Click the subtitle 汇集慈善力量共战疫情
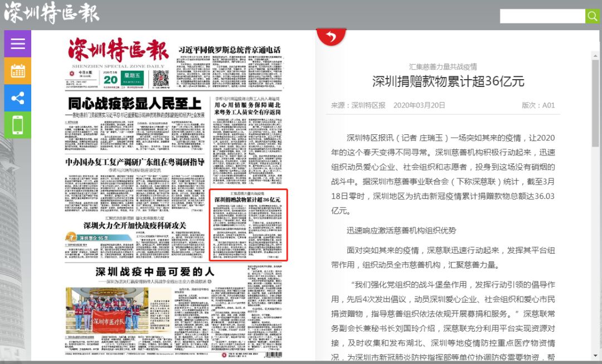 pos(443,67)
